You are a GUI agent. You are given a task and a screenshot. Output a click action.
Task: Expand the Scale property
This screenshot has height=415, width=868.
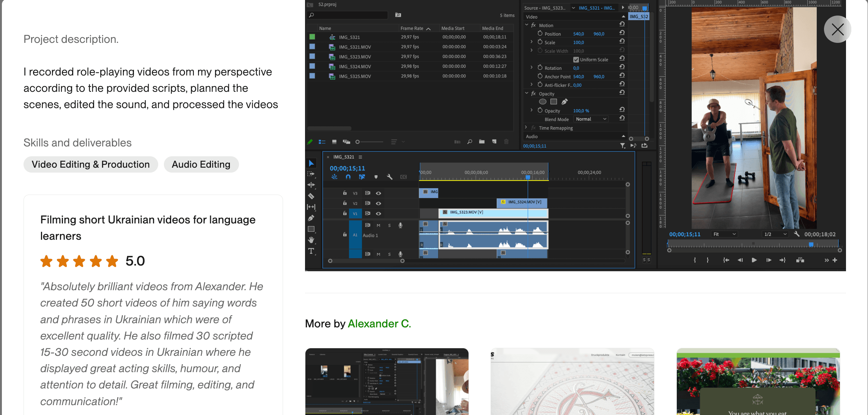[531, 42]
